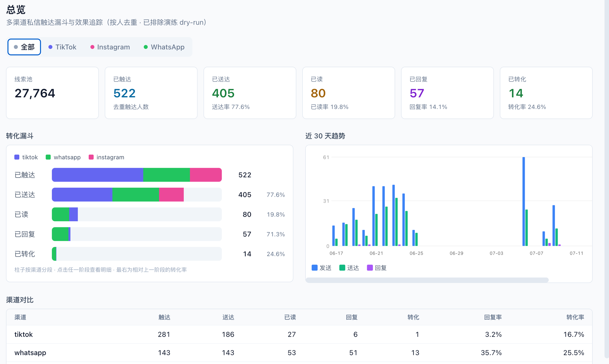Click the 07-07 date axis label
The height and width of the screenshot is (364, 609).
click(x=536, y=253)
